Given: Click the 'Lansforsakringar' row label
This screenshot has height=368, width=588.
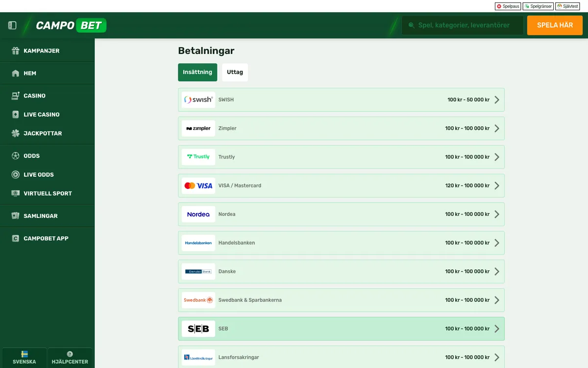Looking at the screenshot, I should point(239,357).
